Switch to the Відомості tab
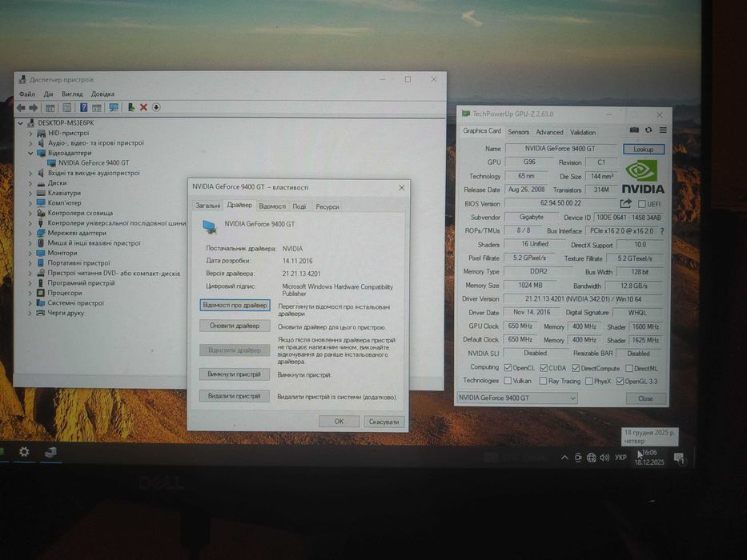 pos(272,206)
